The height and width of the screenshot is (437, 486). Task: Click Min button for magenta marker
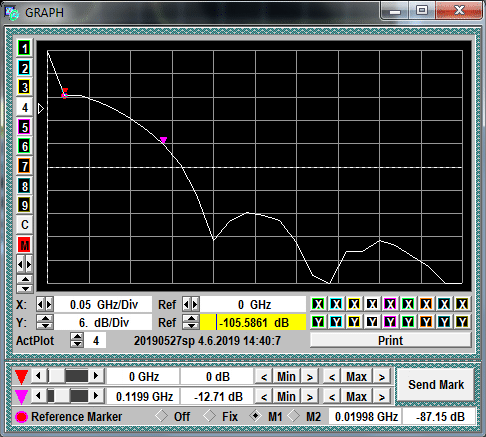click(286, 396)
